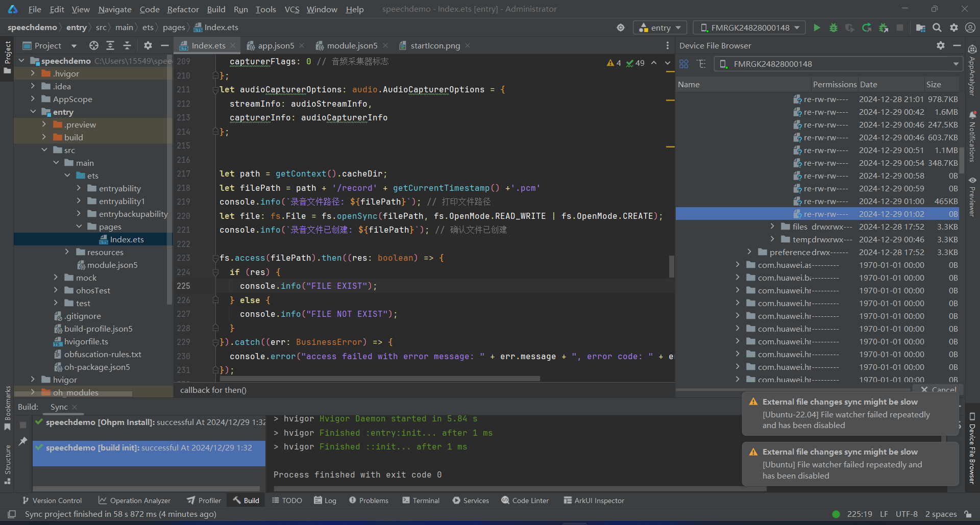Open the Profiler tool window

pyautogui.click(x=204, y=501)
